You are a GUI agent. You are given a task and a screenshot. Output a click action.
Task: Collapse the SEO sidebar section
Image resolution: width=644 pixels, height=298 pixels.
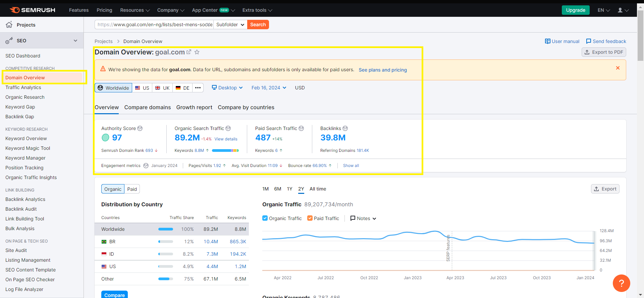pos(75,41)
